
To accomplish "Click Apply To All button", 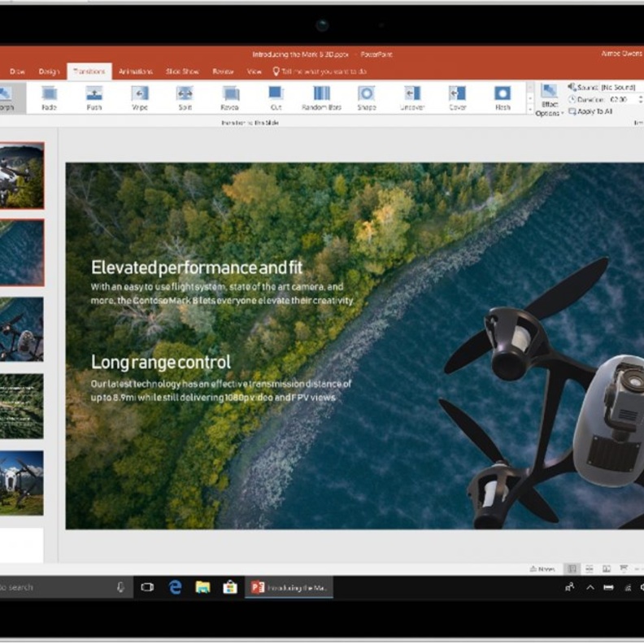I will point(592,111).
